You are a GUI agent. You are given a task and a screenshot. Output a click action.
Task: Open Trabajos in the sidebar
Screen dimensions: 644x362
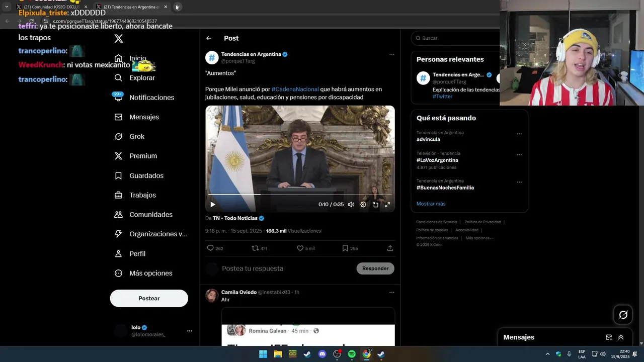tap(135, 195)
